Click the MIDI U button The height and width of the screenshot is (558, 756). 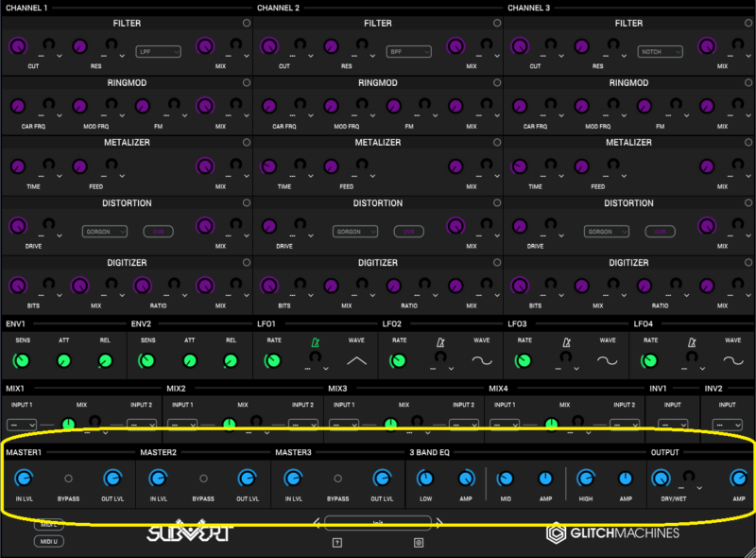(x=48, y=540)
